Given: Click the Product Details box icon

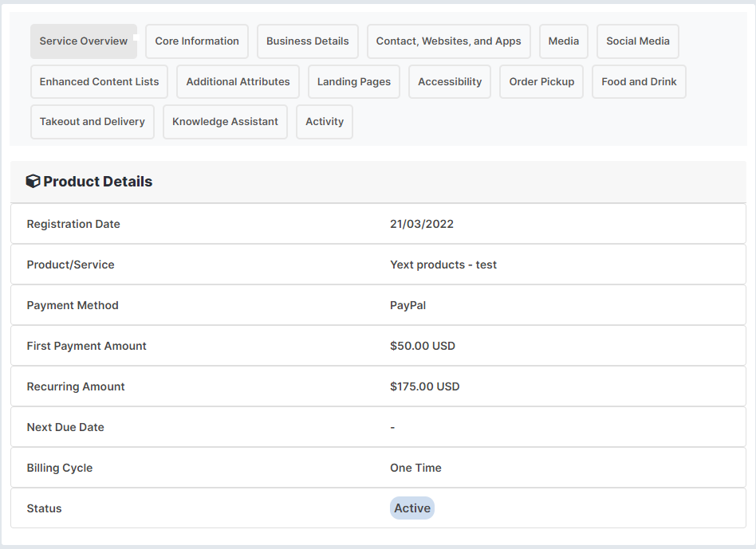Looking at the screenshot, I should [32, 181].
